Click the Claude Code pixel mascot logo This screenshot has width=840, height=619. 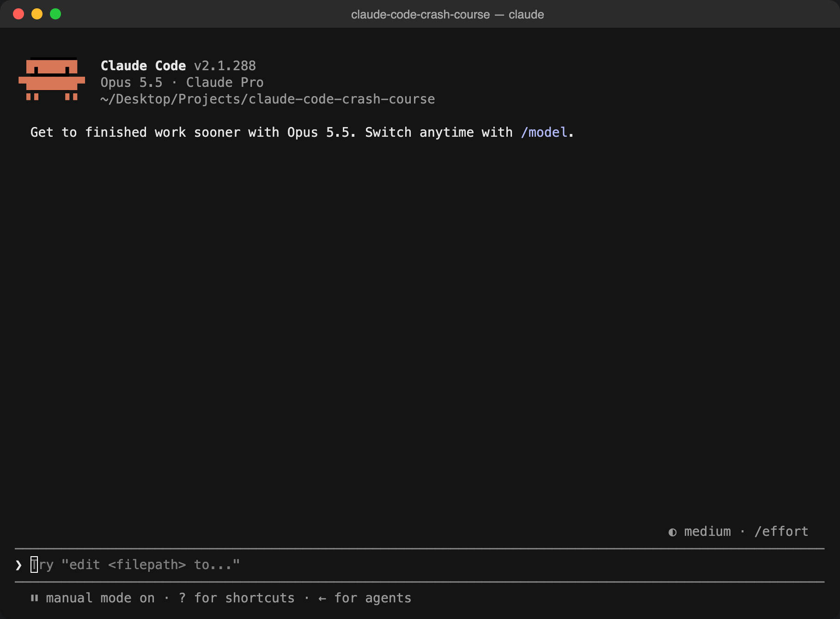tap(52, 79)
